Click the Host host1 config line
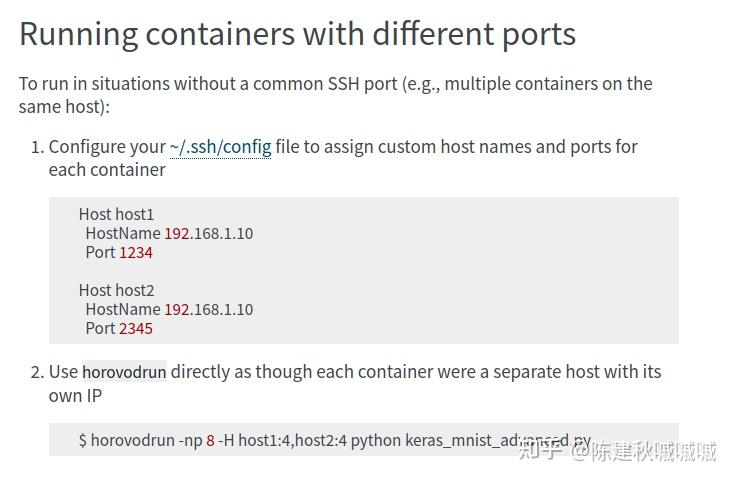This screenshot has height=481, width=735. (116, 214)
